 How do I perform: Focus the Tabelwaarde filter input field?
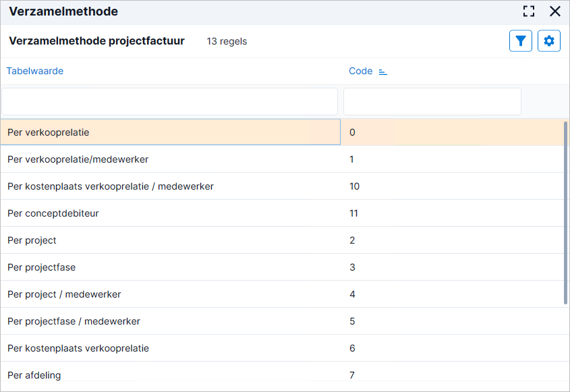click(x=170, y=101)
